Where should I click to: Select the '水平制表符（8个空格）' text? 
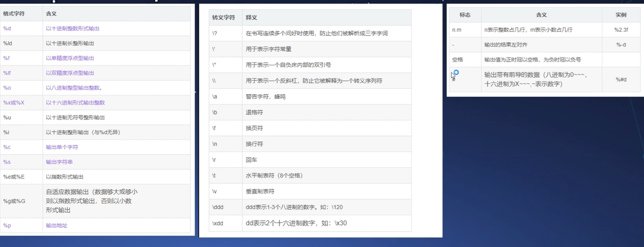[274, 175]
